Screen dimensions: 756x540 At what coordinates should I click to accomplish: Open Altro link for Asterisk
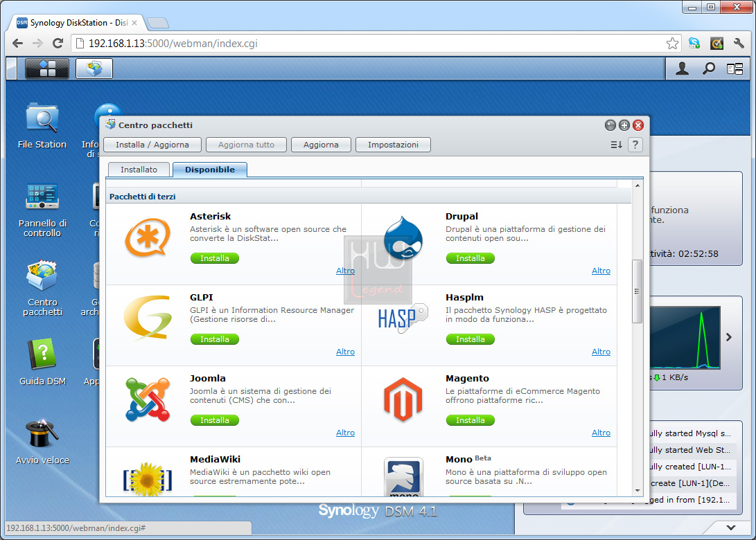pos(345,271)
